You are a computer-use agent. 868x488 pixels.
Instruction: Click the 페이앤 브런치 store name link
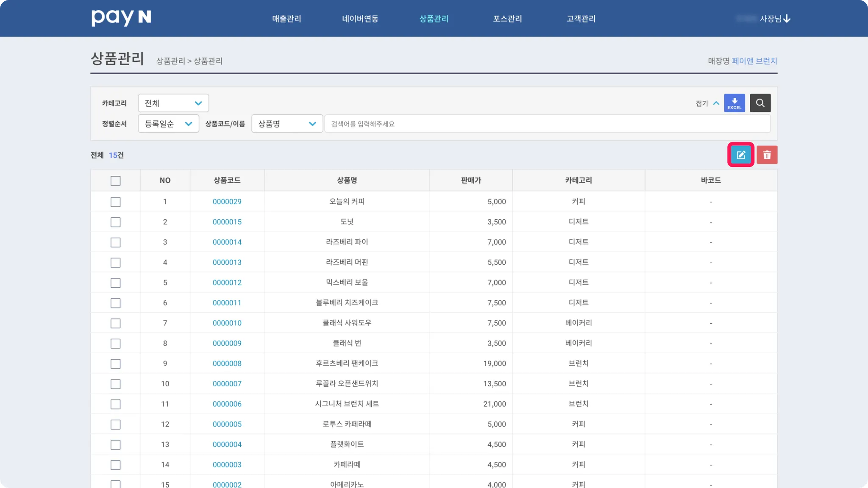tap(754, 61)
